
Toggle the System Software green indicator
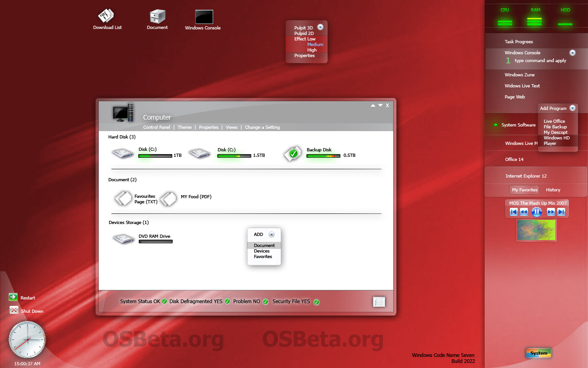tap(496, 125)
